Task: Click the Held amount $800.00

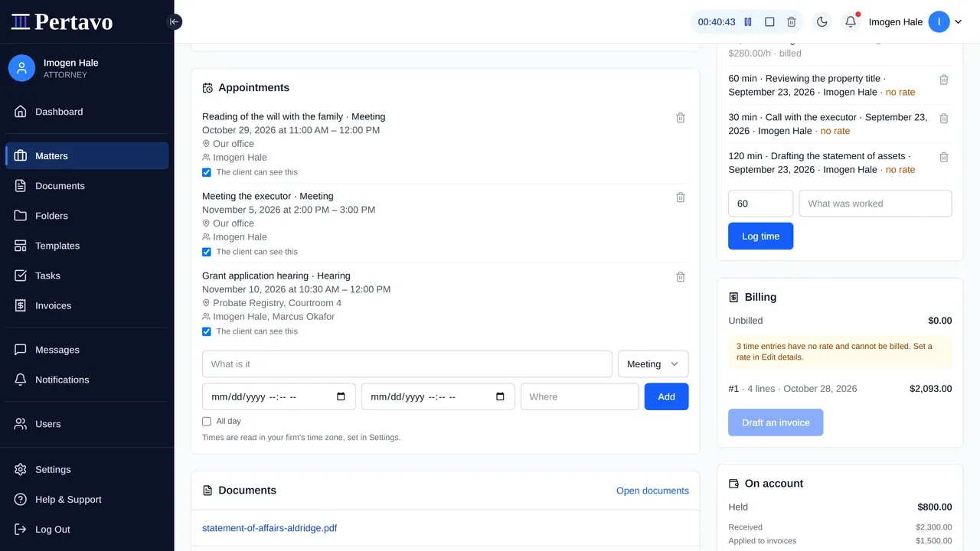Action: click(935, 507)
